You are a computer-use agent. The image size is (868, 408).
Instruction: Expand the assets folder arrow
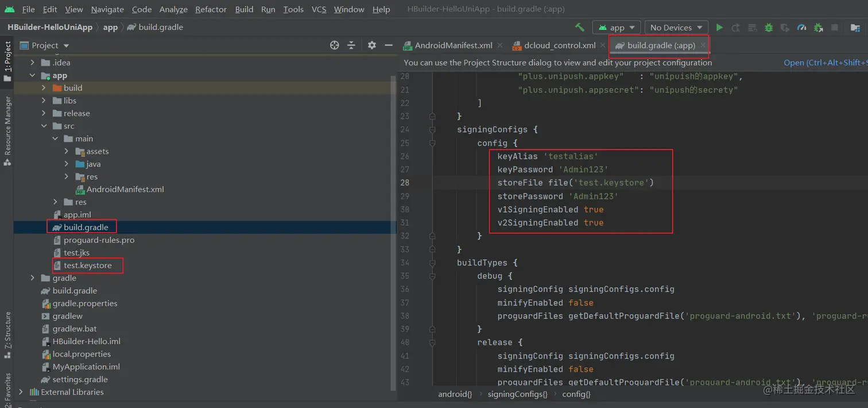click(67, 151)
